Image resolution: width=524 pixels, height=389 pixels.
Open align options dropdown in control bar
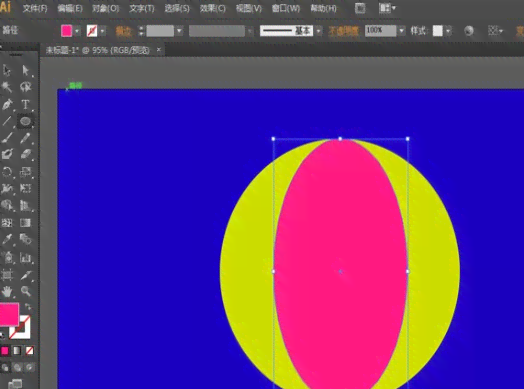pos(495,31)
